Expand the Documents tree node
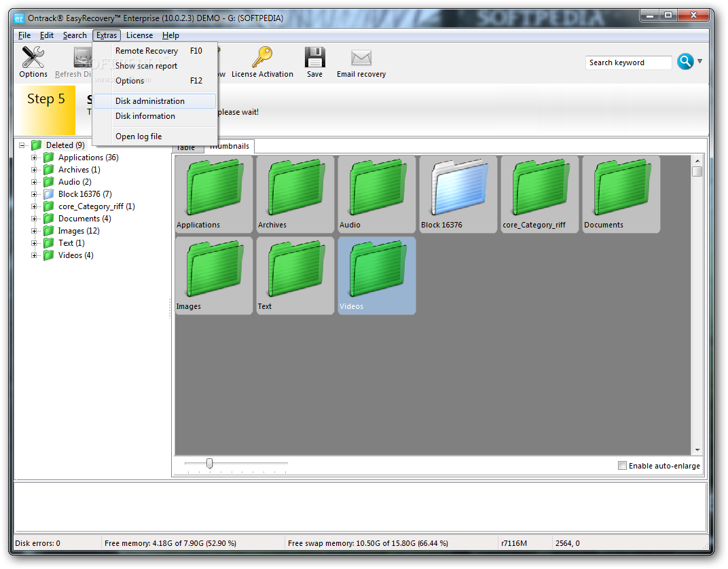 [34, 219]
